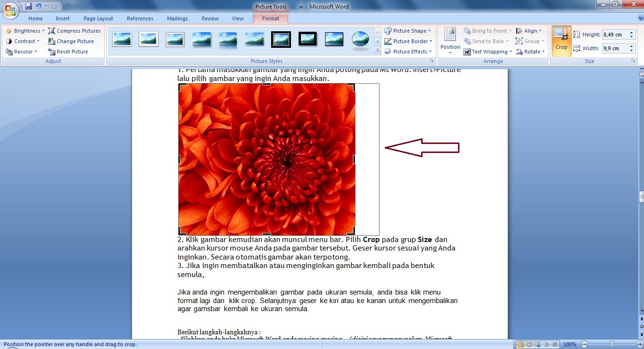
Task: Apply the reflected rounded picture style
Action: tap(228, 40)
